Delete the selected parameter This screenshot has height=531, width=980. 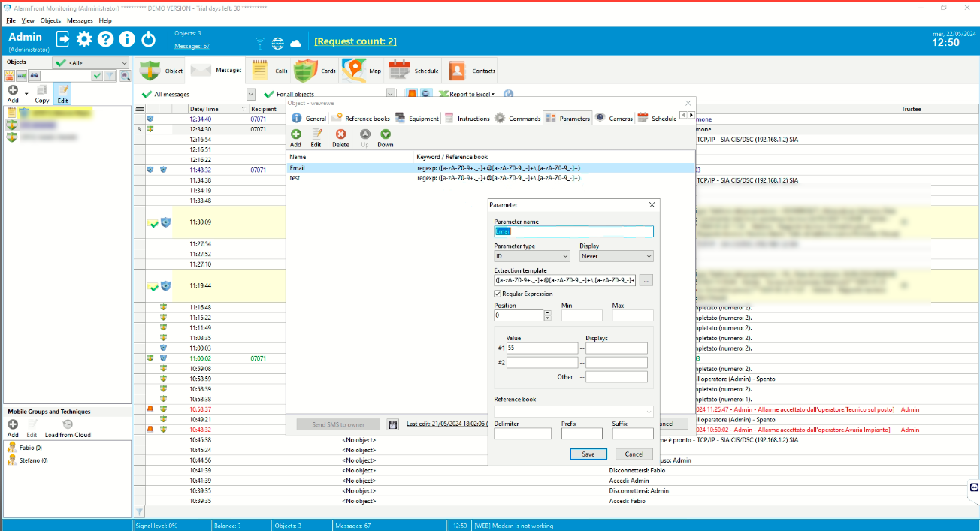point(340,137)
